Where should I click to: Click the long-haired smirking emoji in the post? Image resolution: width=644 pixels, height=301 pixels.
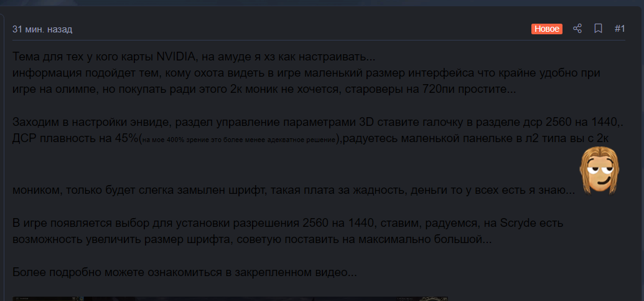click(599, 170)
